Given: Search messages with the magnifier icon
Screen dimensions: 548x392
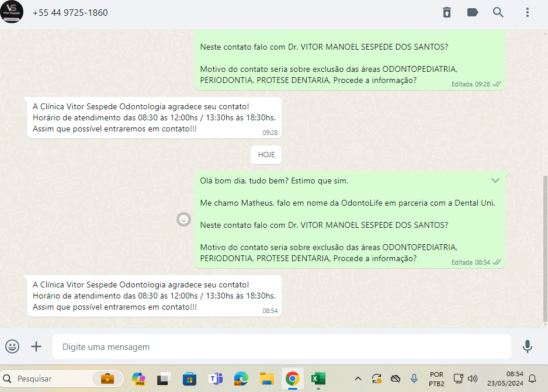Looking at the screenshot, I should tap(498, 12).
